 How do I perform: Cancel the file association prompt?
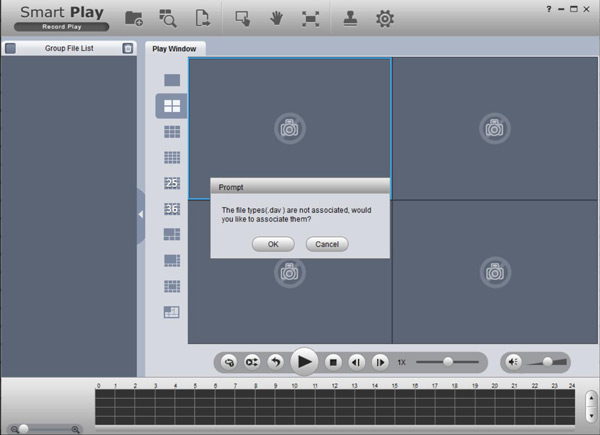pos(327,244)
